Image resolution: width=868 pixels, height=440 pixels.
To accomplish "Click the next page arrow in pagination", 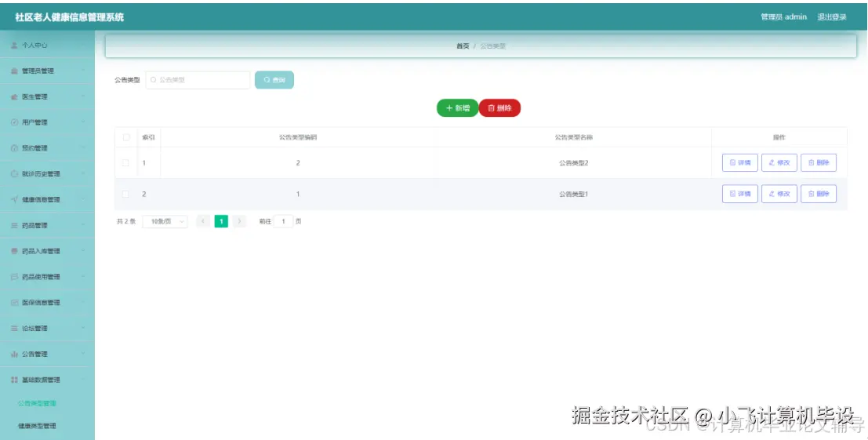I will point(239,221).
